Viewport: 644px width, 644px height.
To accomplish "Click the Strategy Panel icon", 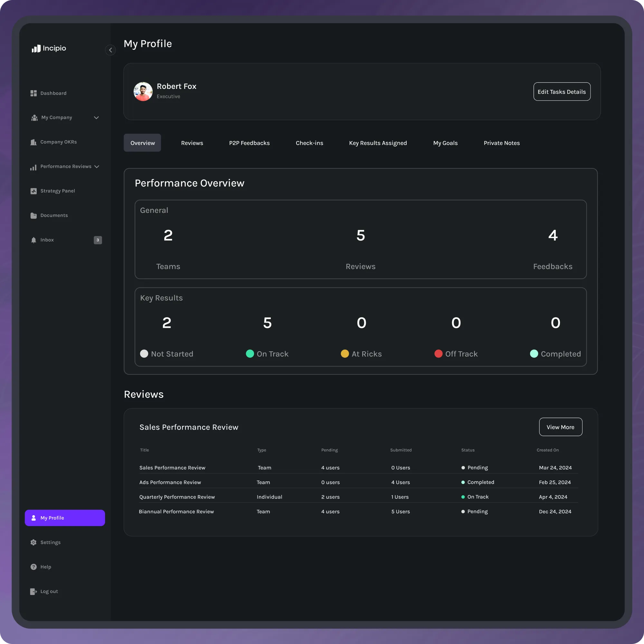I will (x=33, y=191).
